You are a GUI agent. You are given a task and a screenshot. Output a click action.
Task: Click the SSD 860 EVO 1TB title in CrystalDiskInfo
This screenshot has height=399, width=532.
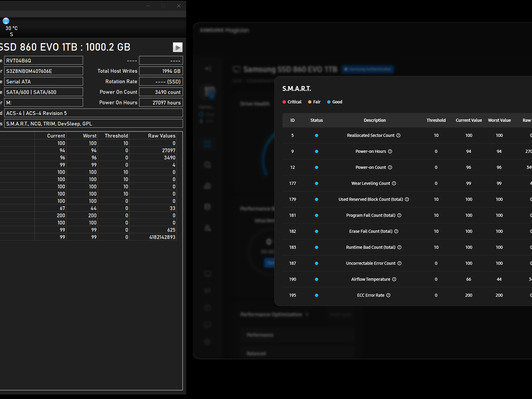point(65,47)
